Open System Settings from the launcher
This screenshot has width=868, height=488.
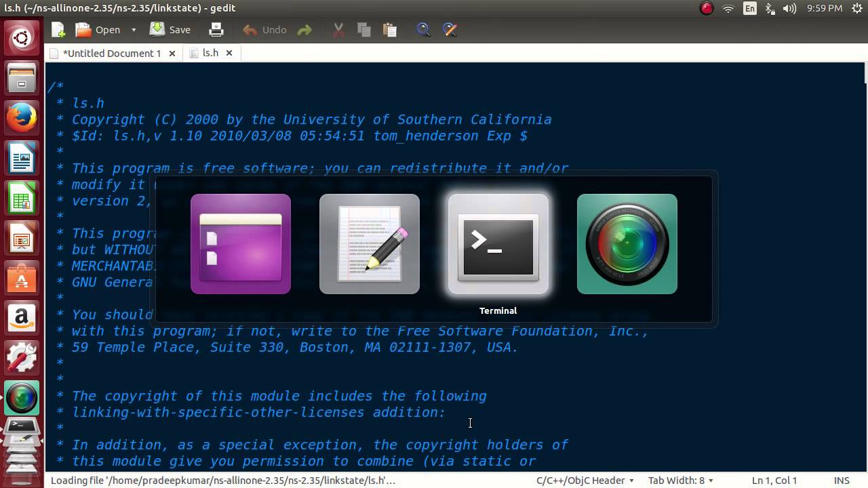click(x=22, y=358)
